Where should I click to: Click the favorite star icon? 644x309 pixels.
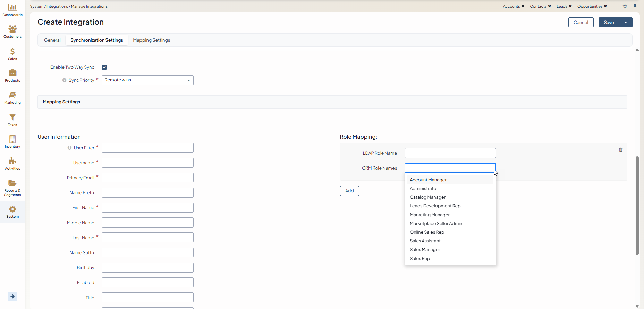point(625,6)
